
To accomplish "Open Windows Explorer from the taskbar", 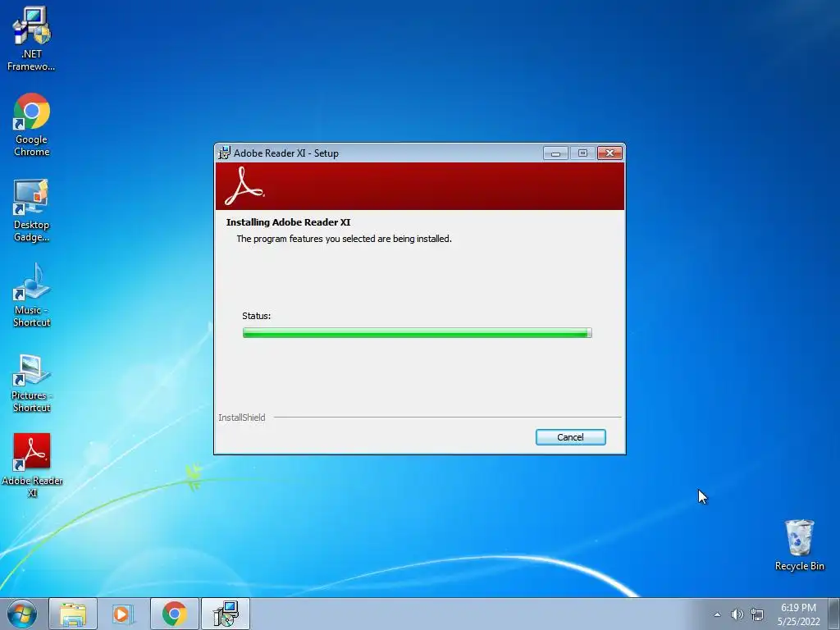I will 73,614.
